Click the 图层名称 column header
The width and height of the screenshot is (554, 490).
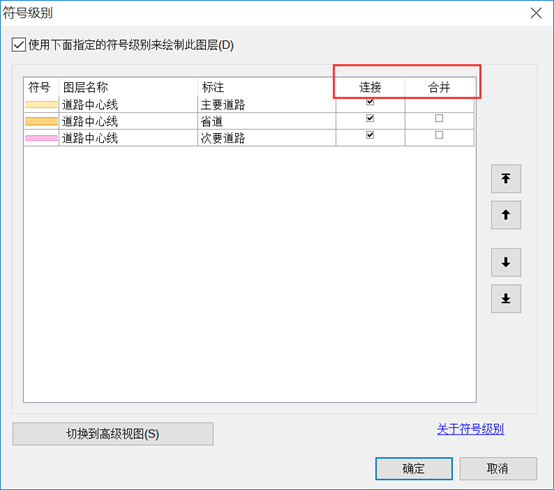coord(128,87)
